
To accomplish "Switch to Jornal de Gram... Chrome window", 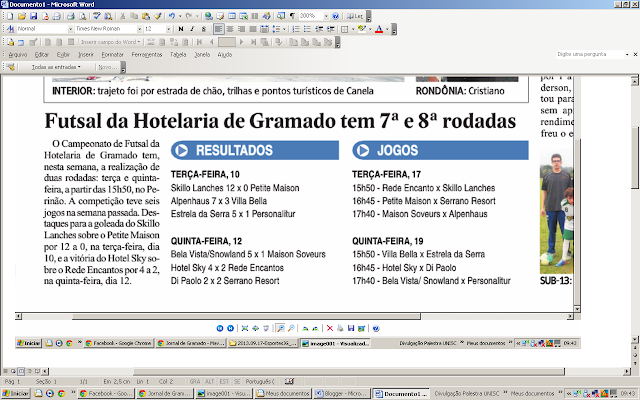I will pyautogui.click(x=165, y=393).
